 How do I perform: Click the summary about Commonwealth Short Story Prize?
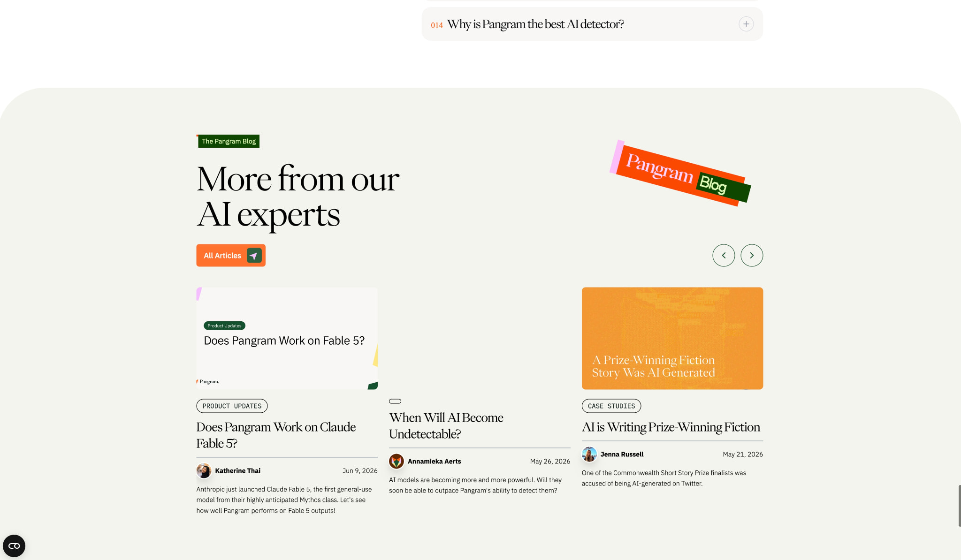coord(664,478)
